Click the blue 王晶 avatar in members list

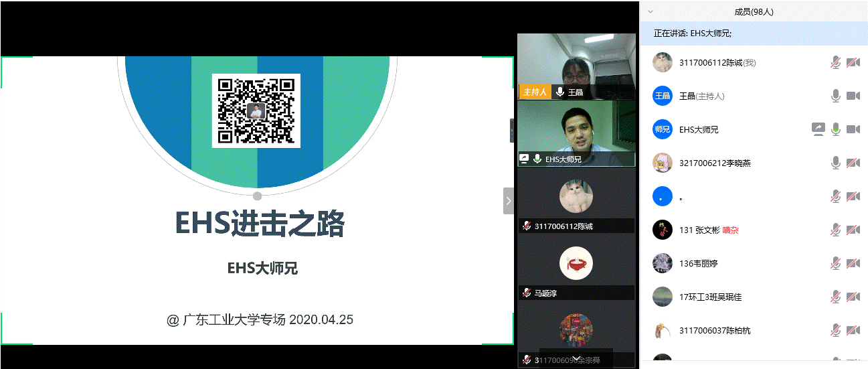[x=662, y=96]
